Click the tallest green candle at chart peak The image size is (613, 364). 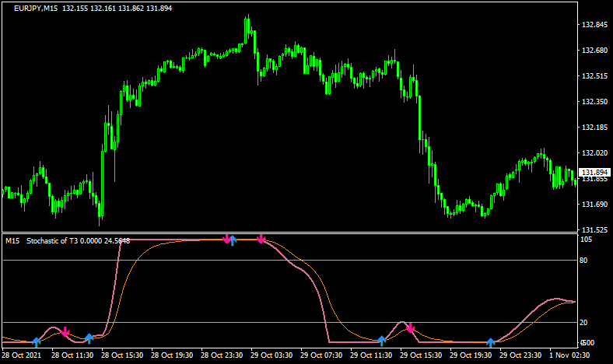click(x=247, y=30)
